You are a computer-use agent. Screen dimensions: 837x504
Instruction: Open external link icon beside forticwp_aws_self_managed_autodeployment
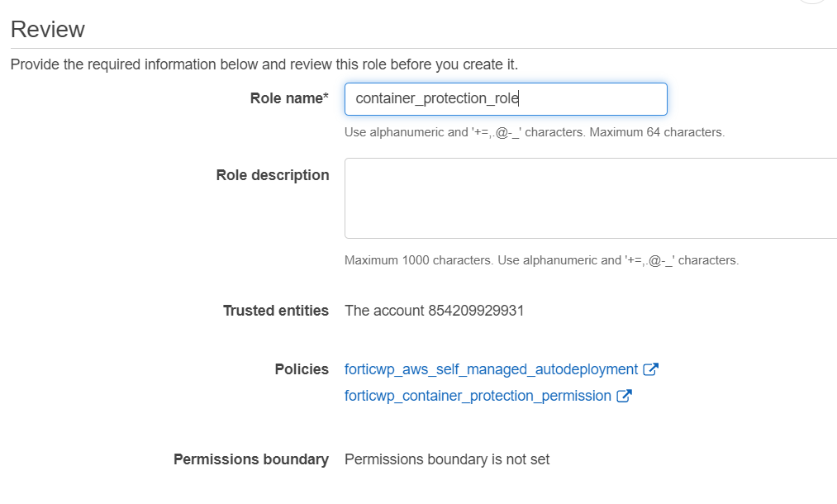pos(650,370)
